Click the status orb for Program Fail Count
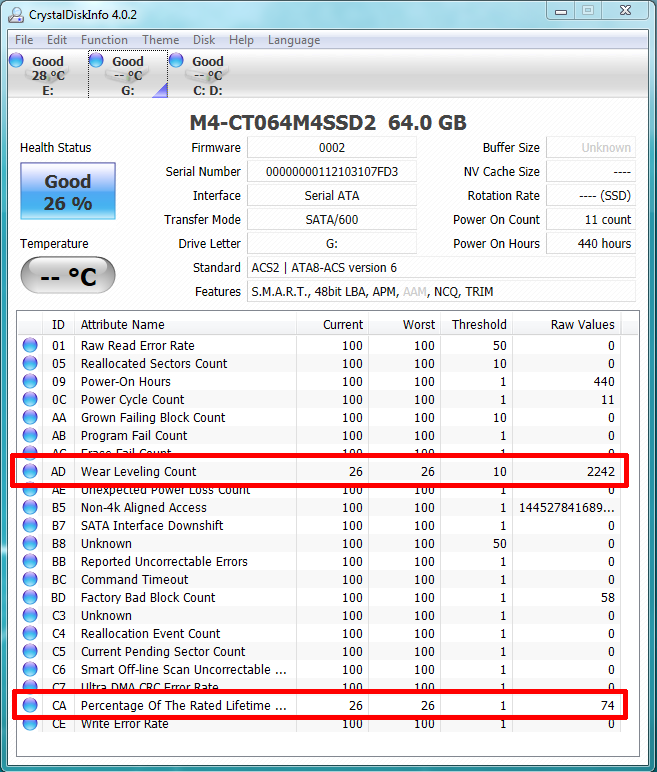This screenshot has height=772, width=657. click(30, 435)
